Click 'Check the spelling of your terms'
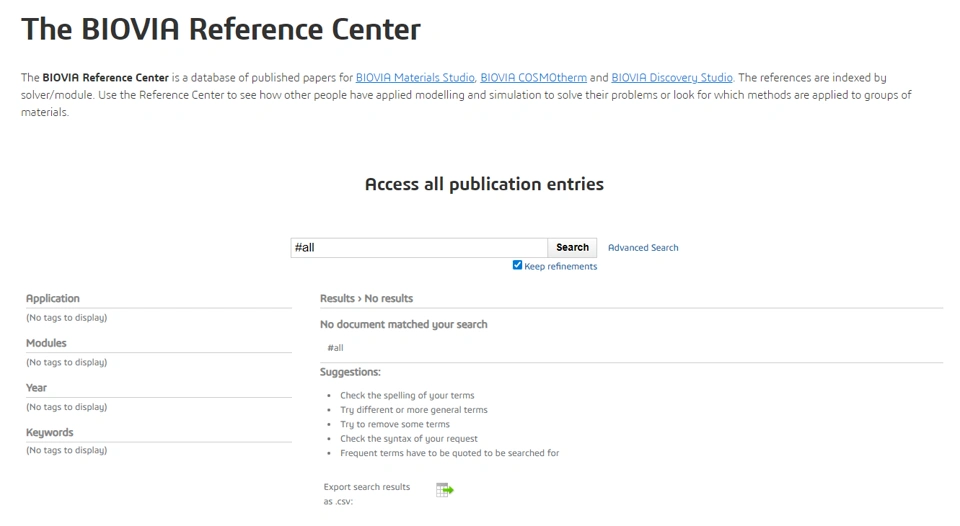Viewport: 960px width, 526px height. (x=407, y=396)
